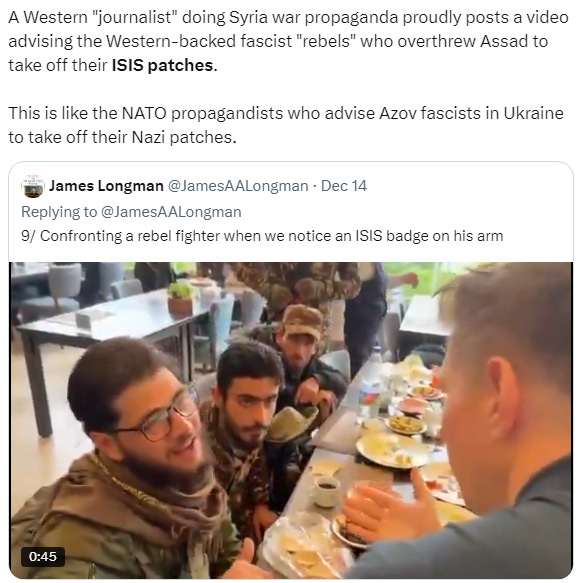The height and width of the screenshot is (583, 582).
Task: Click the potted plant in video background
Action: click(x=180, y=297)
